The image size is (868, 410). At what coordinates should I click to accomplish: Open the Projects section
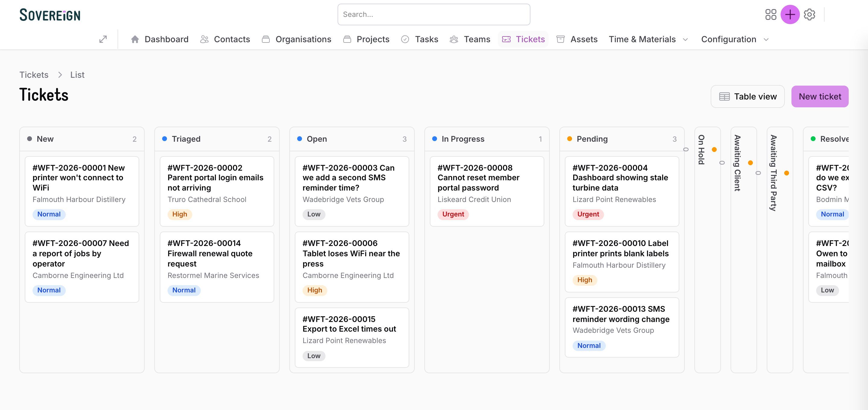366,39
